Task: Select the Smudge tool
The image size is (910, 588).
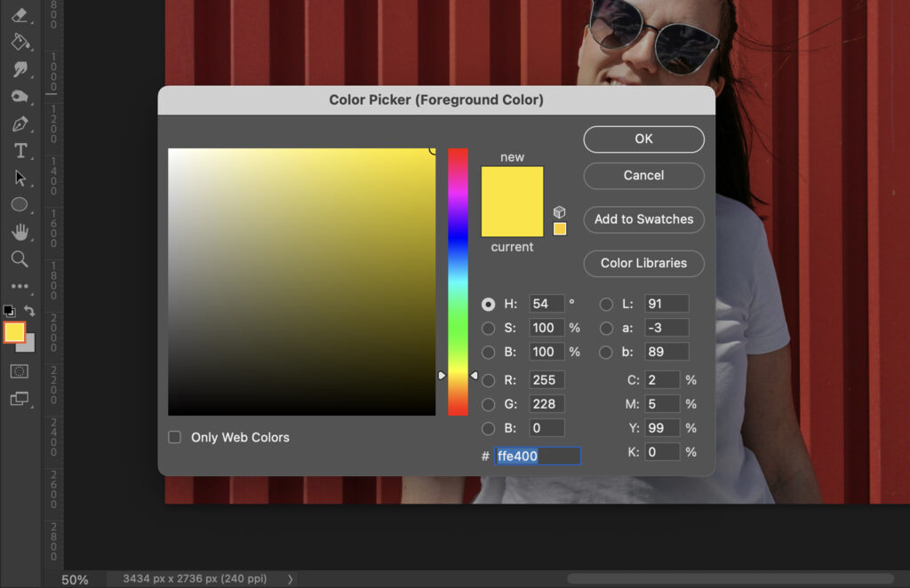Action: point(20,68)
